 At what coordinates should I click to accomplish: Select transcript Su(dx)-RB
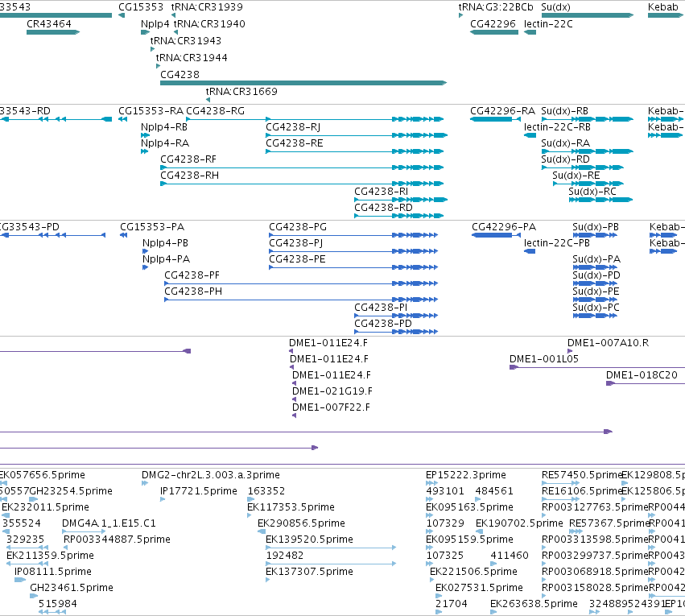coord(564,111)
